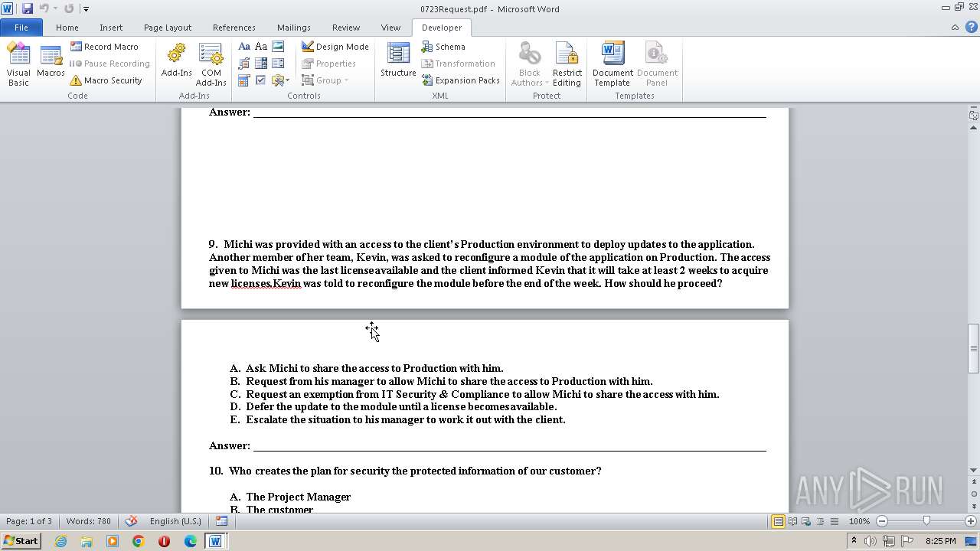The height and width of the screenshot is (551, 980).
Task: Click the vertical scrollbar thumb
Action: 973,347
